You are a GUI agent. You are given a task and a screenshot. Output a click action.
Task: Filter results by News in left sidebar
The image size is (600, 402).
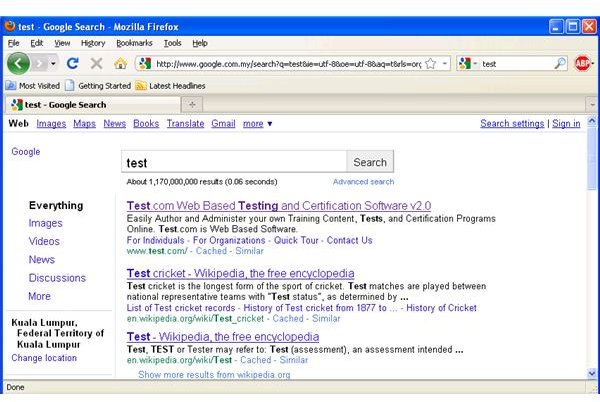point(42,259)
